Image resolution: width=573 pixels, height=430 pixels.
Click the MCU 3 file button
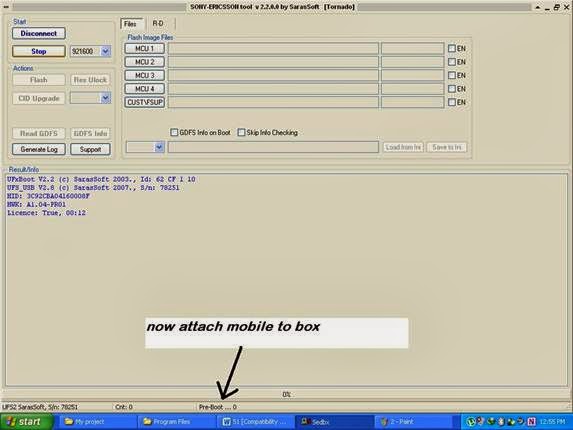[x=145, y=75]
